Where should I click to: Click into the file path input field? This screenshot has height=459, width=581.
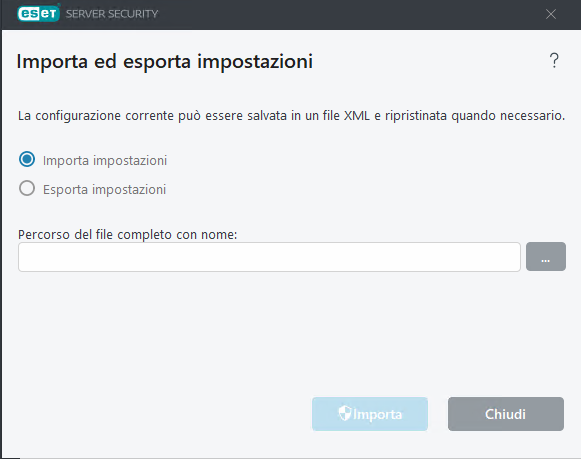point(269,257)
